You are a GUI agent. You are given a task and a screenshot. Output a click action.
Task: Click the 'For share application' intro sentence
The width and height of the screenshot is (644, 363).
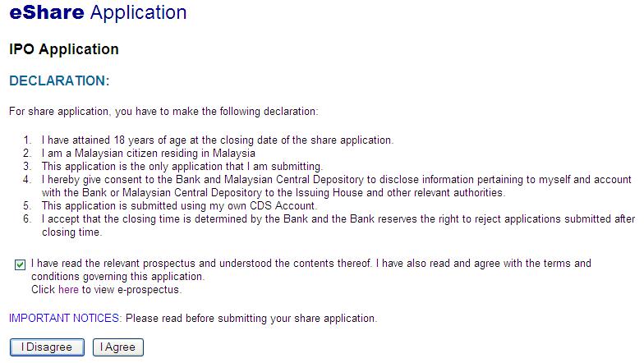click(x=163, y=112)
